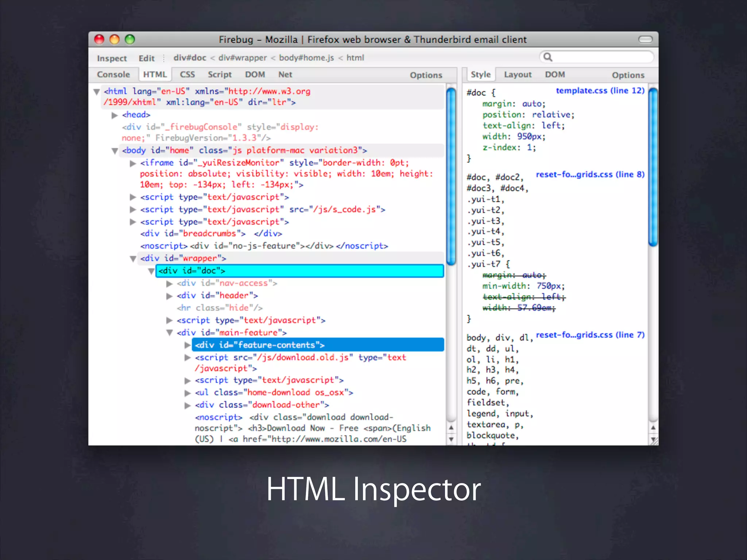Collapse the body id="home" node
The width and height of the screenshot is (747, 560).
coord(115,151)
